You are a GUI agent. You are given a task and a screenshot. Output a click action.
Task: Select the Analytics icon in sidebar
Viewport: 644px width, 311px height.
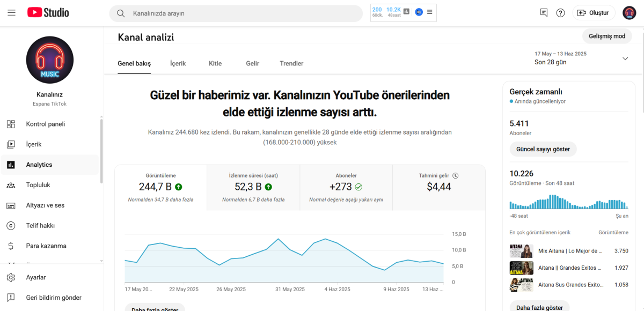pyautogui.click(x=11, y=165)
